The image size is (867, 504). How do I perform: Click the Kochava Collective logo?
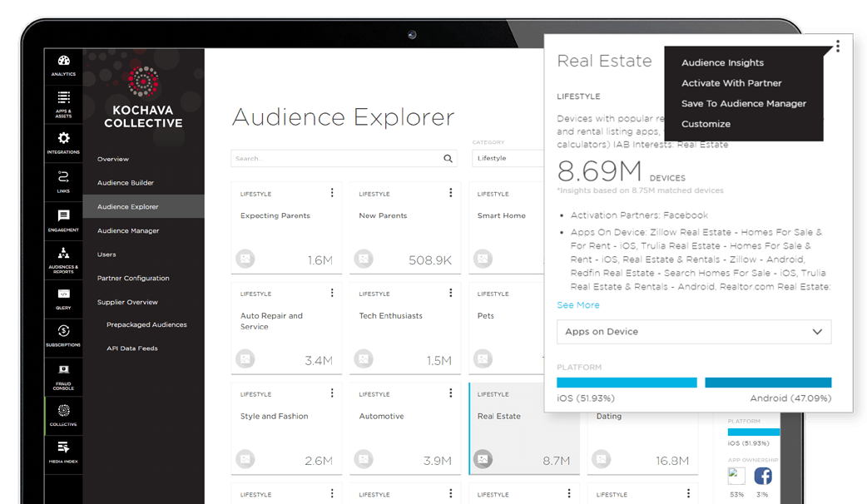pyautogui.click(x=143, y=98)
